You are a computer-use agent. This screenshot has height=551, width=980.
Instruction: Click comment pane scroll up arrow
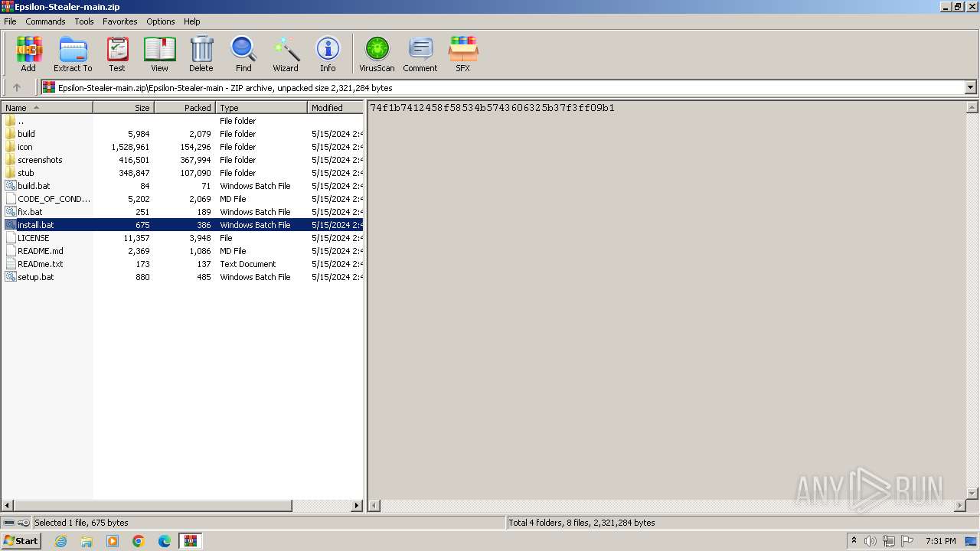click(972, 108)
